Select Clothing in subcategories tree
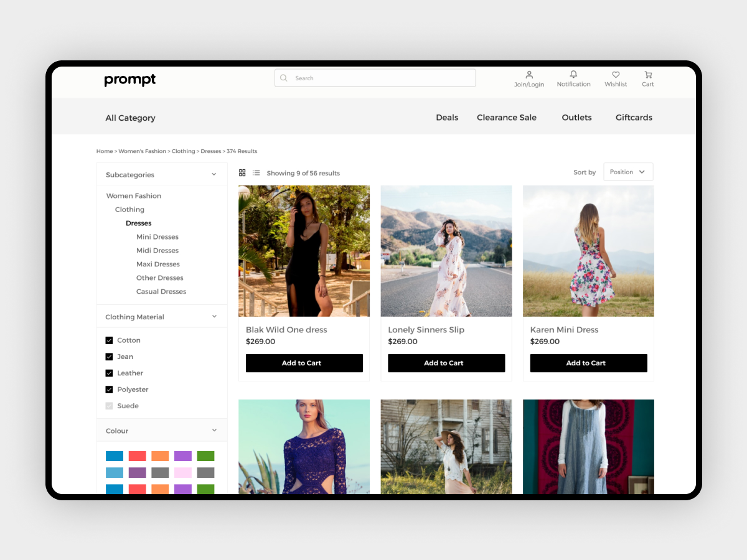Image resolution: width=747 pixels, height=560 pixels. click(129, 210)
